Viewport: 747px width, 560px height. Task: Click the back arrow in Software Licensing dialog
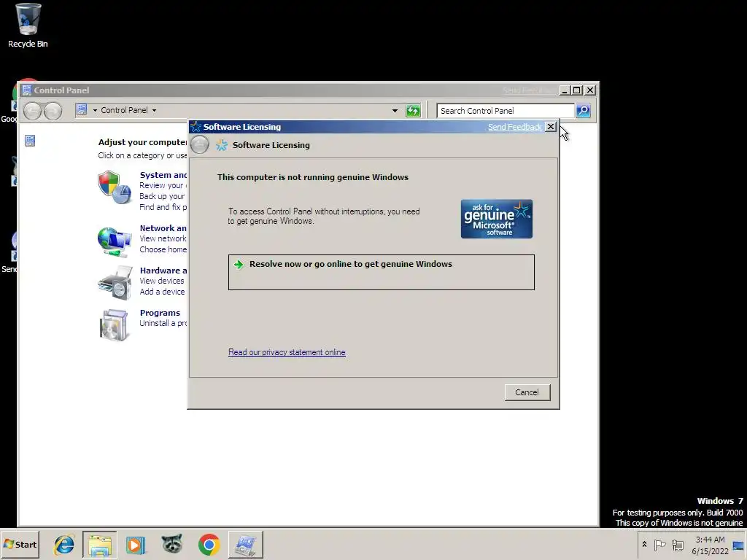click(x=200, y=145)
